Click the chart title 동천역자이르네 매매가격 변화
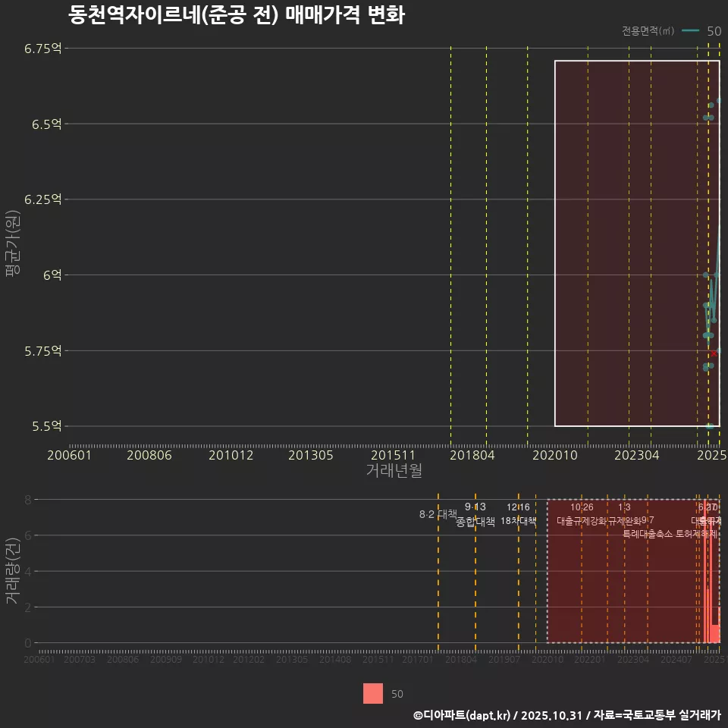This screenshot has height=728, width=728. [238, 14]
